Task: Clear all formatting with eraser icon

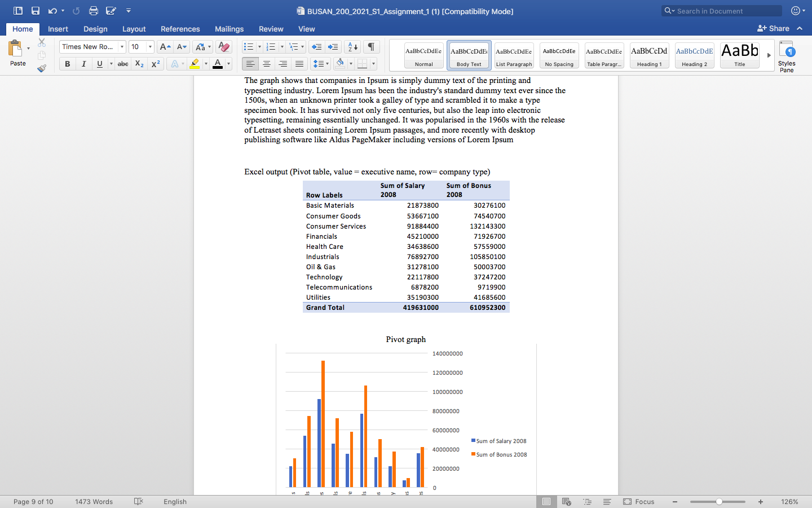Action: pos(224,47)
